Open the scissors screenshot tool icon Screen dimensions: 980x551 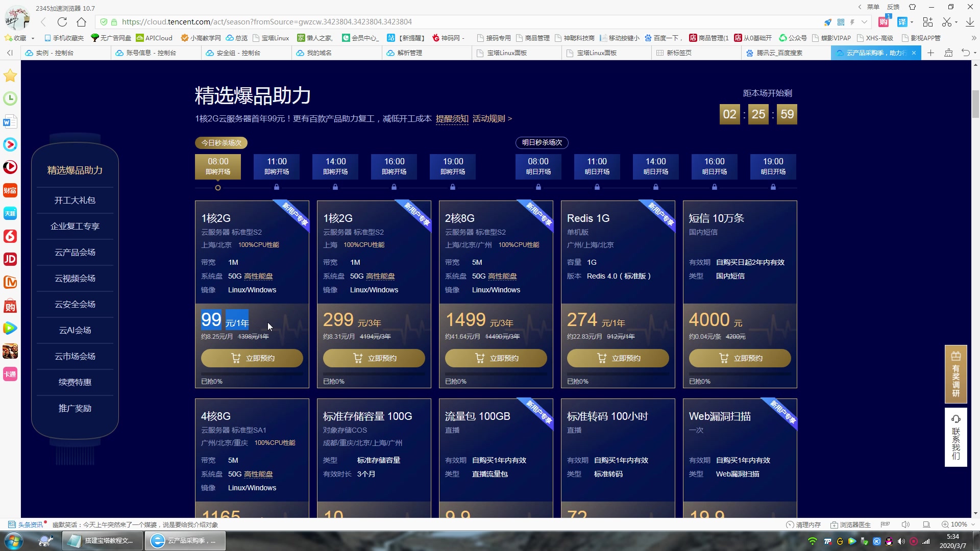coord(947,22)
